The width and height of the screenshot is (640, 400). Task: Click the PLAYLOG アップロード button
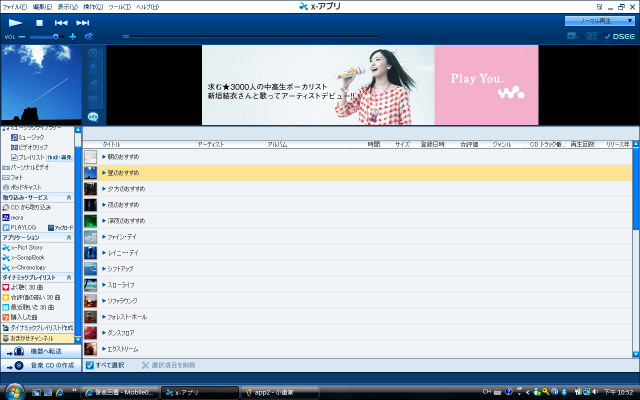[x=60, y=227]
